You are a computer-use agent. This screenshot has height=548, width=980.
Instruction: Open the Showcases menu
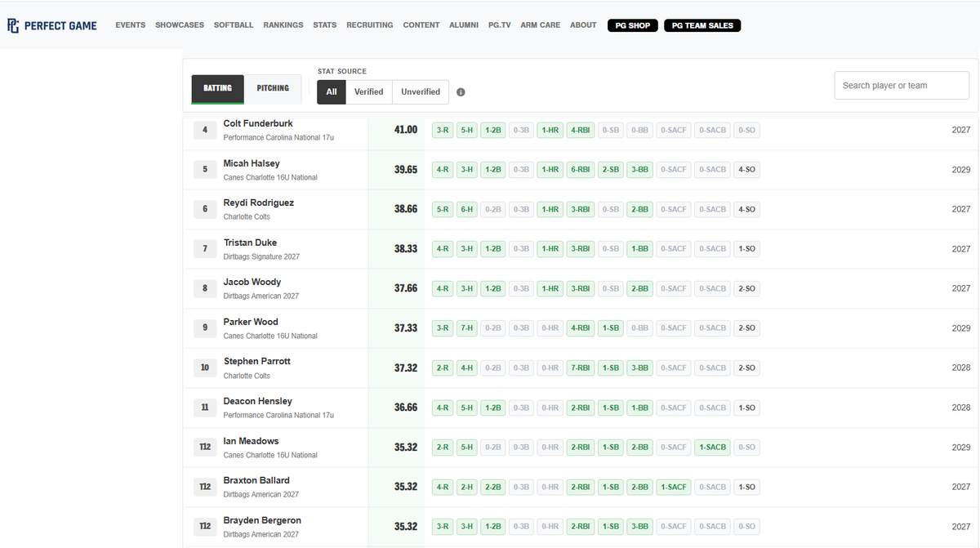pyautogui.click(x=180, y=25)
